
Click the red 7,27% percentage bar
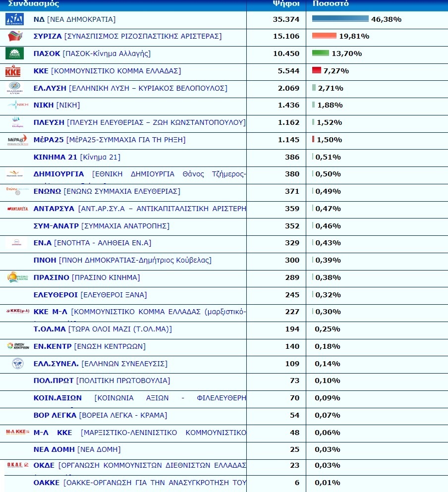click(317, 70)
